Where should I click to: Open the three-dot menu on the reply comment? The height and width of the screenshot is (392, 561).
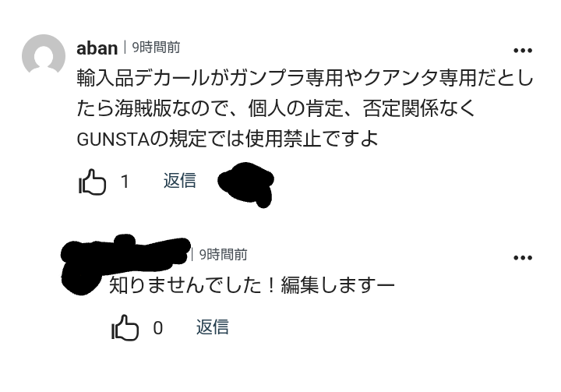[x=523, y=257]
